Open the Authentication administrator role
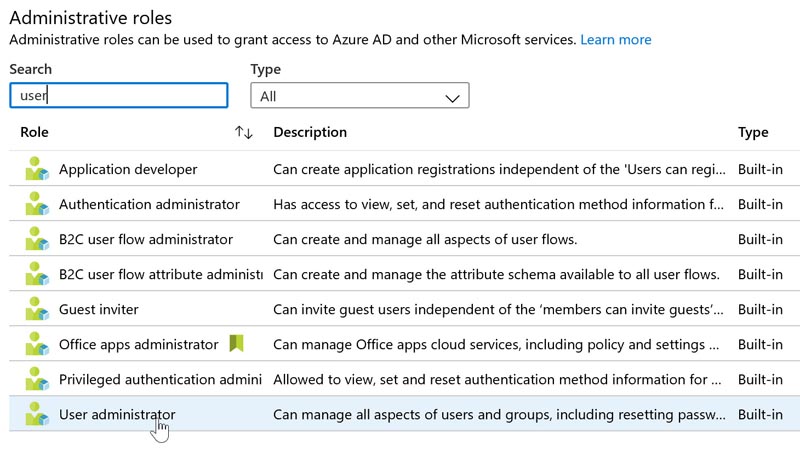 coord(149,205)
